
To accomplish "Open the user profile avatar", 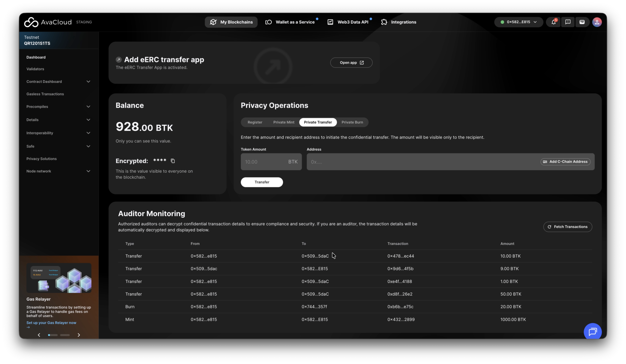I will (597, 22).
